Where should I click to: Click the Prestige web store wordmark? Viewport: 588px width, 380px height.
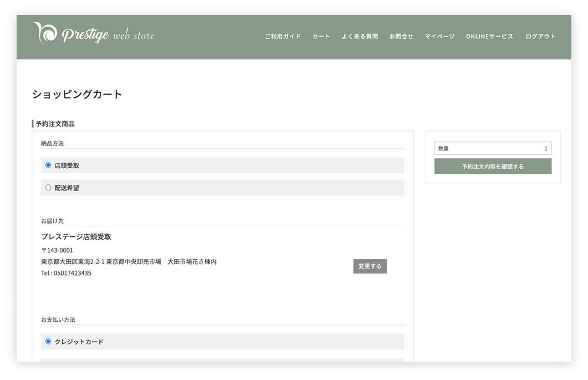pyautogui.click(x=108, y=36)
